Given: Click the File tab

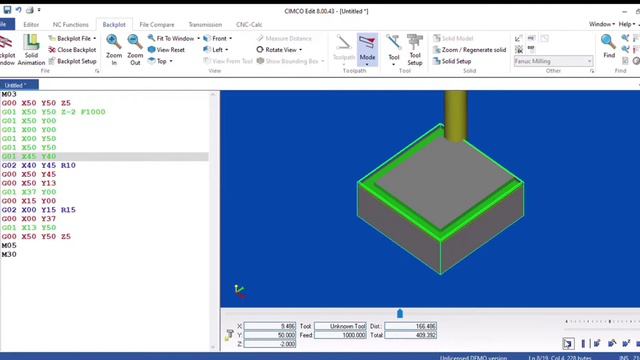Looking at the screenshot, I should point(7,24).
